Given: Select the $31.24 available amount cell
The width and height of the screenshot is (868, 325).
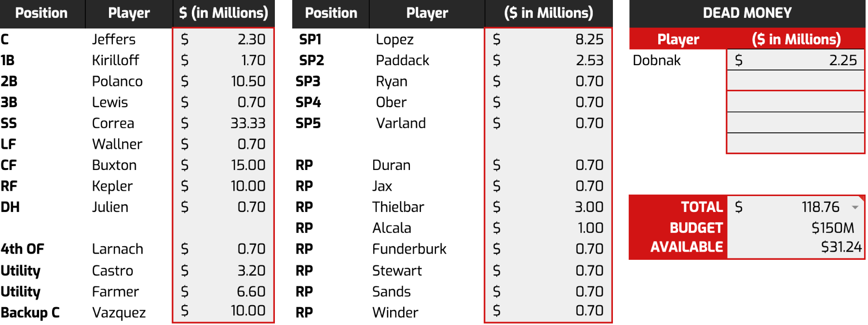Looking at the screenshot, I should point(795,247).
